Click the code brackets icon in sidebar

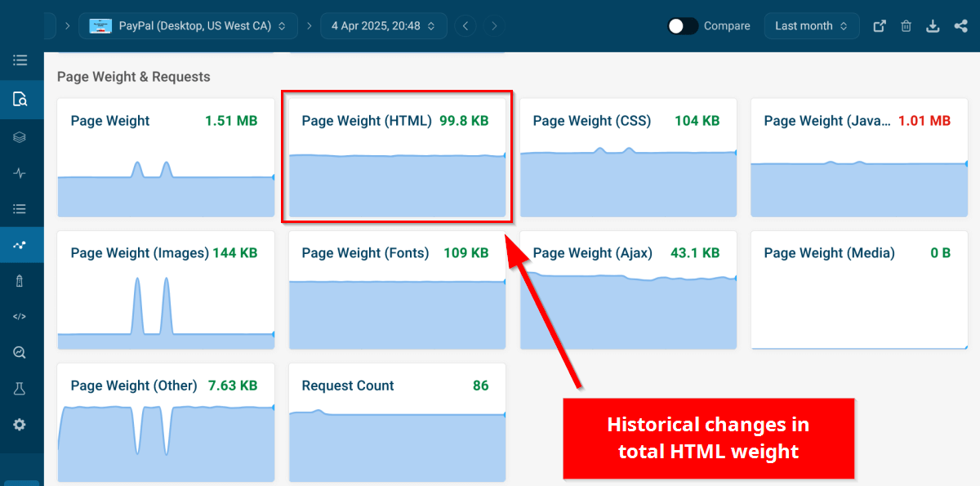[20, 317]
